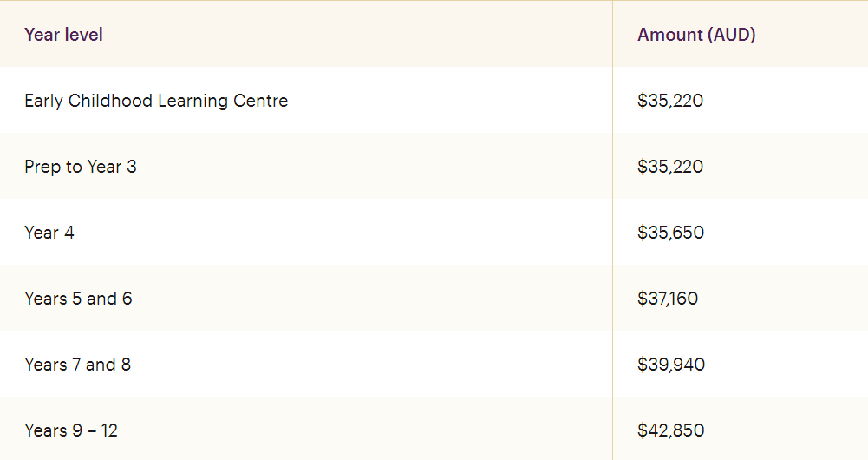Click the Years 5 and 6 label

(78, 299)
